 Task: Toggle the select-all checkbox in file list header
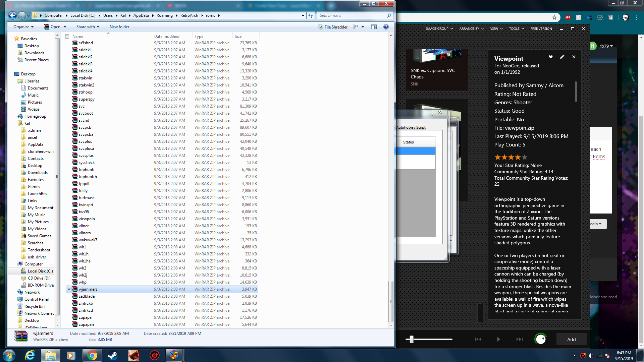coord(67,36)
